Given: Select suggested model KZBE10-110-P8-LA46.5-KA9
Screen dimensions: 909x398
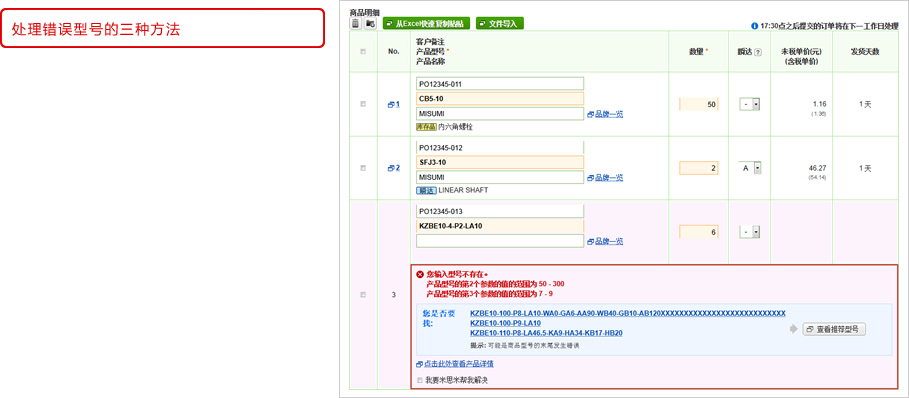Looking at the screenshot, I should coord(546,333).
